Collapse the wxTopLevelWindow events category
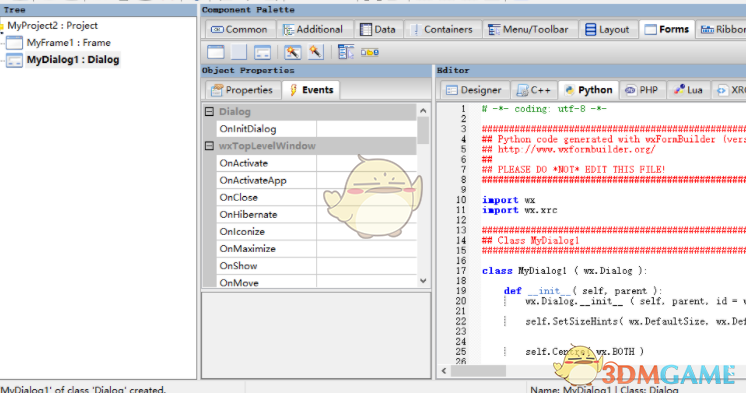The image size is (746, 393). click(x=209, y=146)
